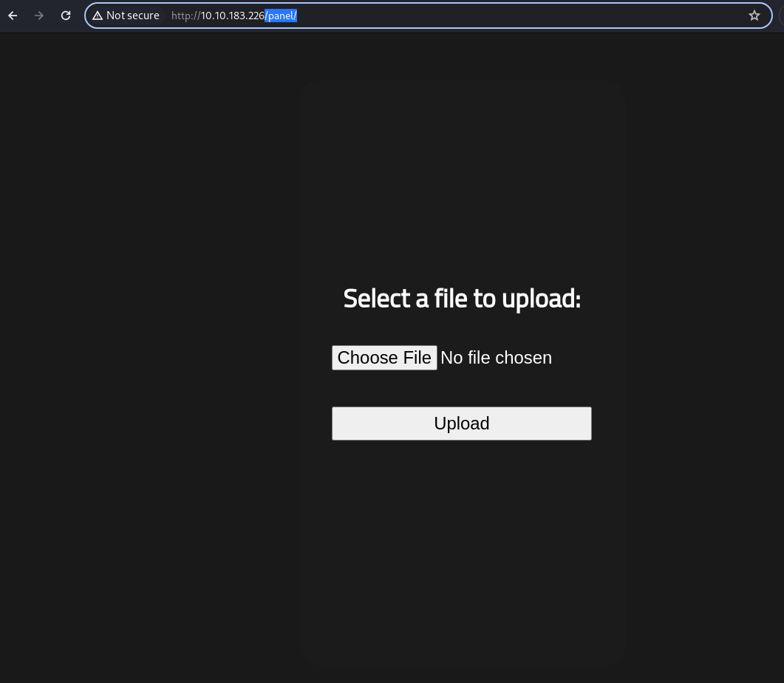This screenshot has height=683, width=784.
Task: Click the 'Select a file to upload:' heading
Action: pos(462,299)
